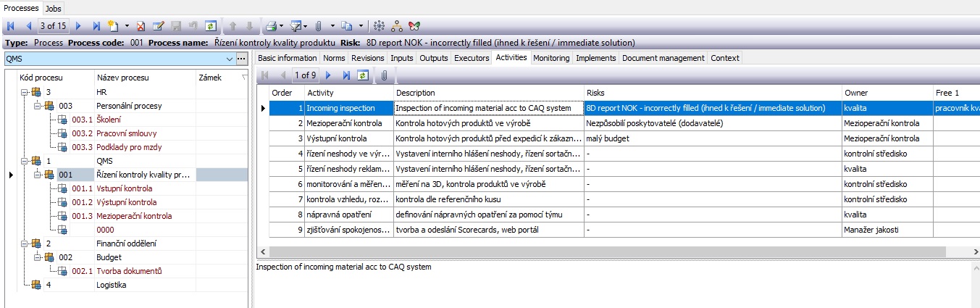This screenshot has width=980, height=308.
Task: Open activity attachments paperclip
Action: point(385,75)
